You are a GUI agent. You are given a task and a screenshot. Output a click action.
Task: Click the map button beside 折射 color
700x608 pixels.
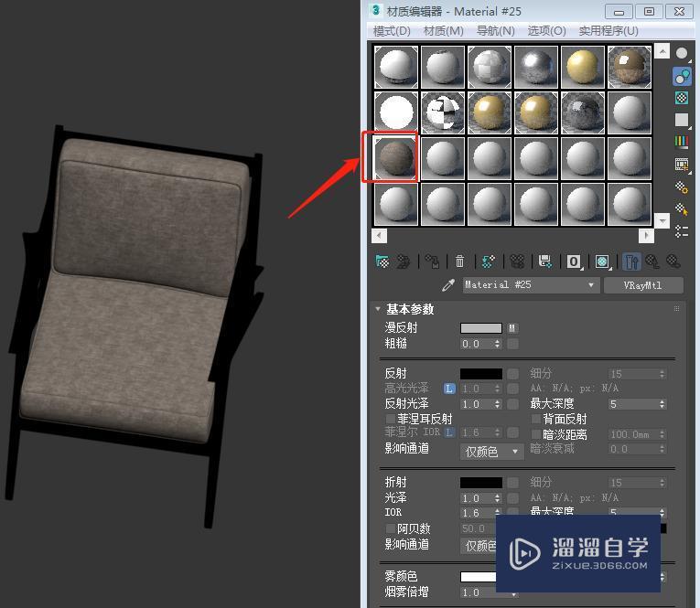[x=513, y=483]
